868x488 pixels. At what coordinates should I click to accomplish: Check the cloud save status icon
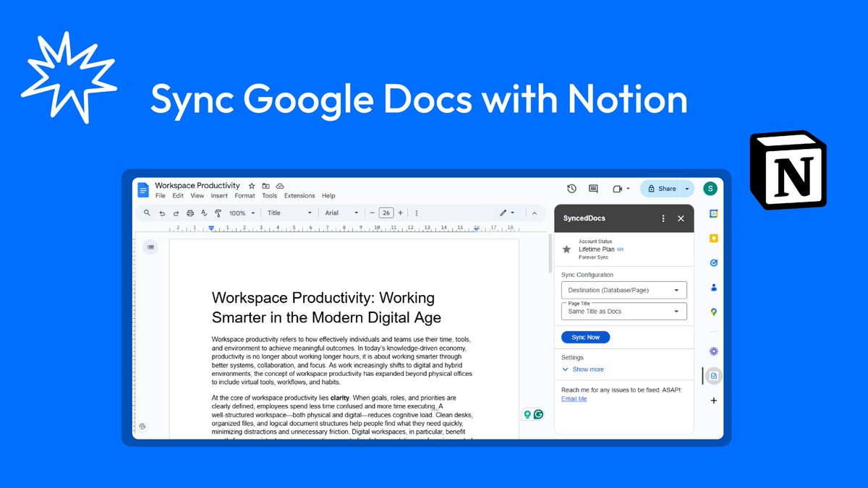(x=280, y=187)
